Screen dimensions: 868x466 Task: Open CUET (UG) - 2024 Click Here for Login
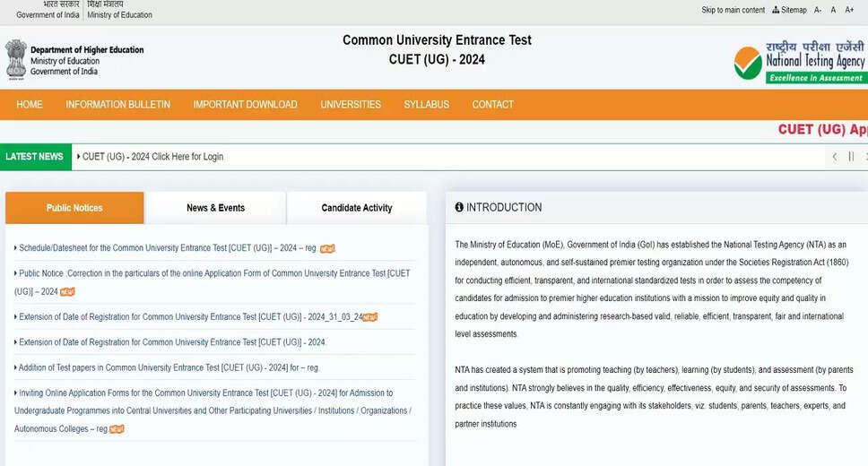tap(152, 157)
